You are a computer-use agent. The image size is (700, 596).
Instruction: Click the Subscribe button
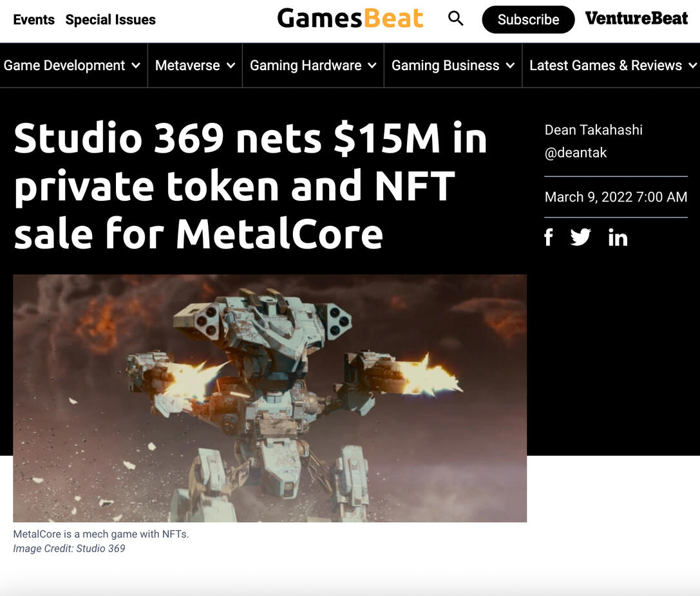pyautogui.click(x=528, y=19)
